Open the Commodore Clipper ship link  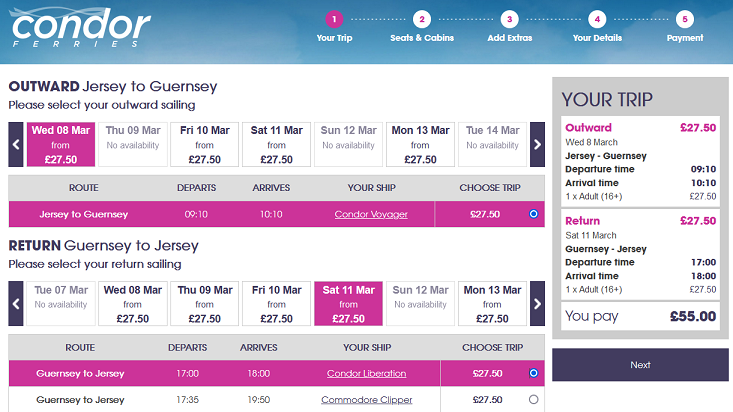[x=366, y=399]
